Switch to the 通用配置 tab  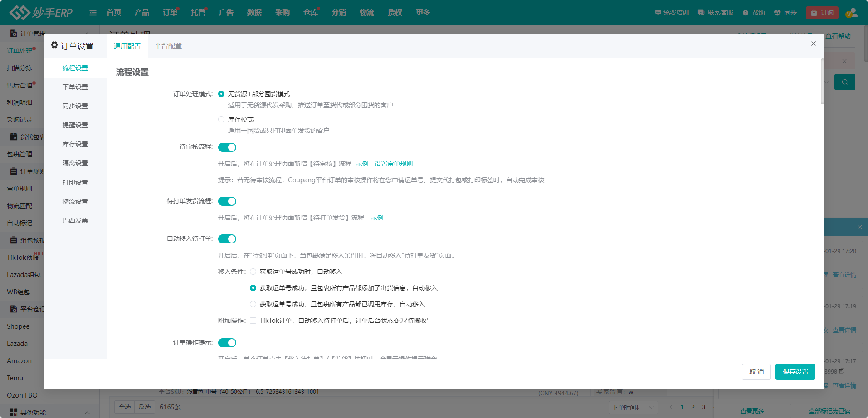(127, 46)
